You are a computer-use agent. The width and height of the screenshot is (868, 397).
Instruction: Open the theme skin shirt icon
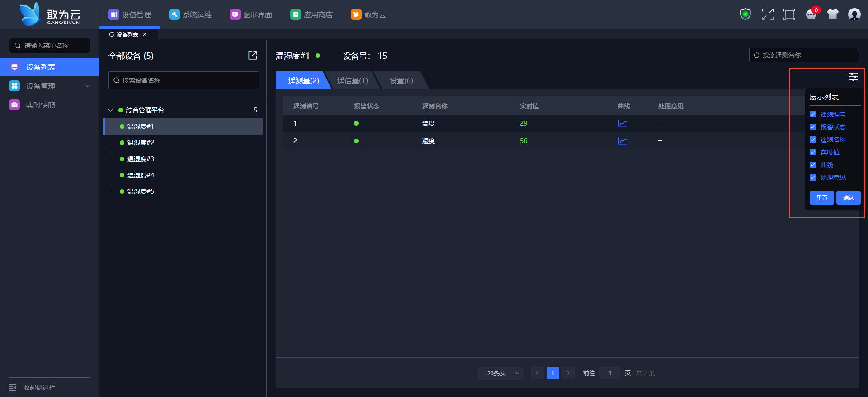[x=832, y=14]
